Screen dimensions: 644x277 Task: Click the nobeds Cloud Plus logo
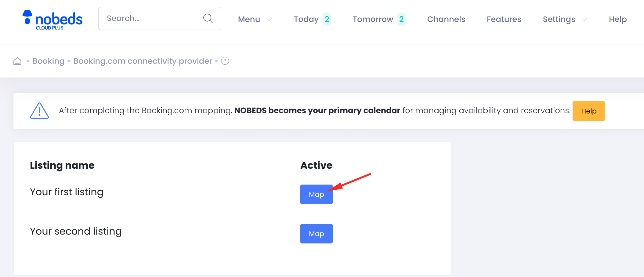[x=52, y=20]
